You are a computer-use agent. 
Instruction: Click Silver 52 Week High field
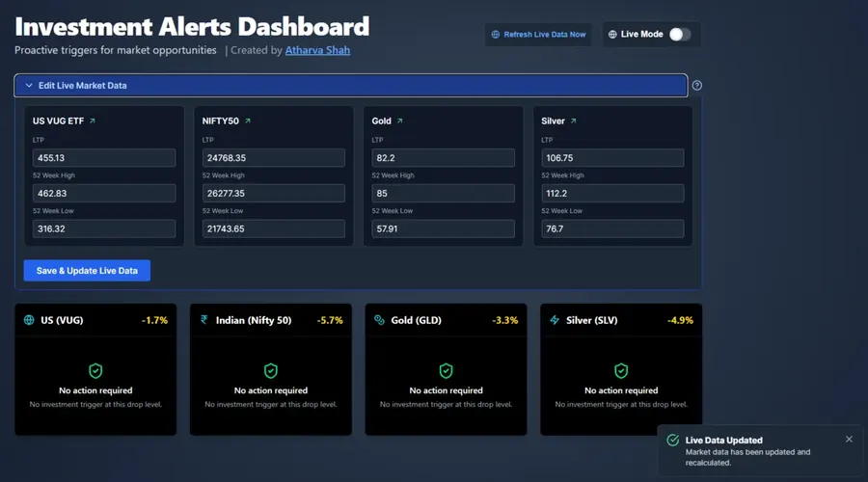612,193
